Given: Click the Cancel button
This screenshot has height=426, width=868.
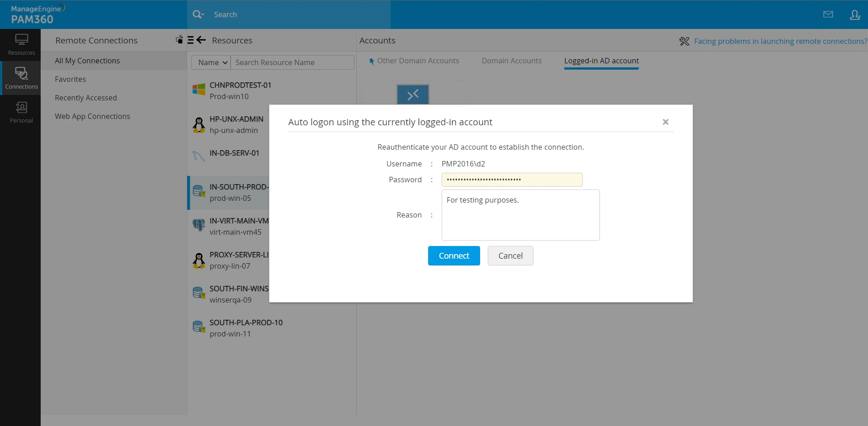Looking at the screenshot, I should click(x=510, y=256).
